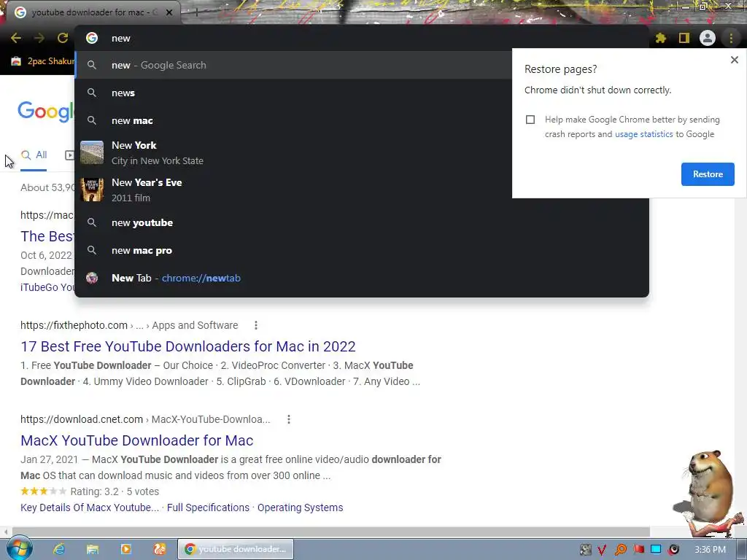Select the 'new mac' suggestion
Viewport: 747px width, 560px height.
pyautogui.click(x=293, y=120)
